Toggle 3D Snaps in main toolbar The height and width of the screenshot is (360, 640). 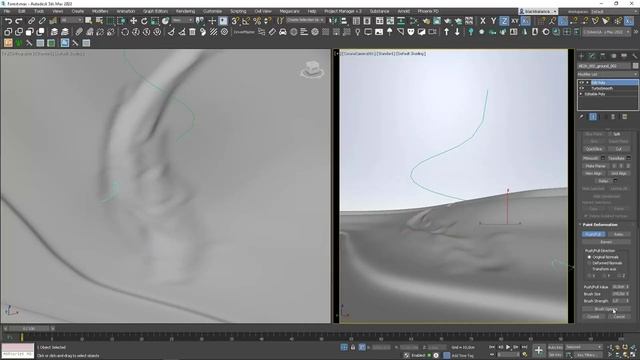[x=235, y=21]
